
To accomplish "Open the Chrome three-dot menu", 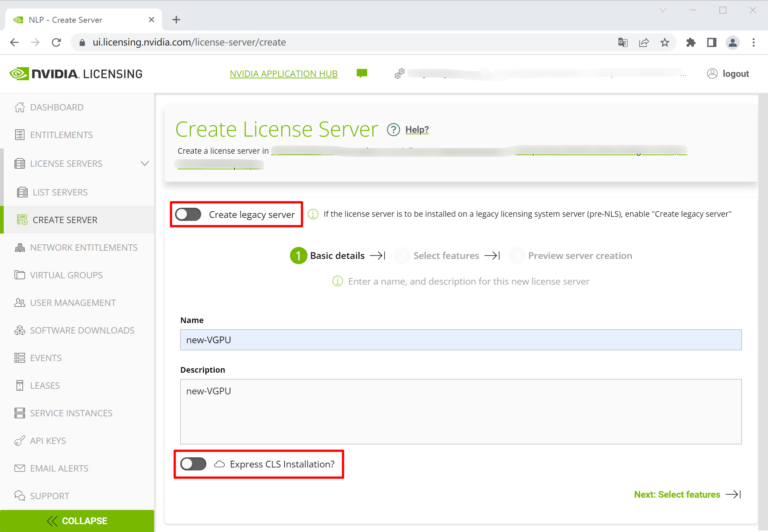I will pyautogui.click(x=753, y=43).
